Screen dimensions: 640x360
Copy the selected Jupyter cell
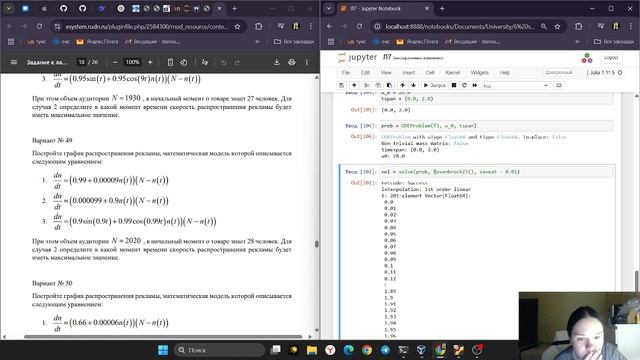point(378,85)
